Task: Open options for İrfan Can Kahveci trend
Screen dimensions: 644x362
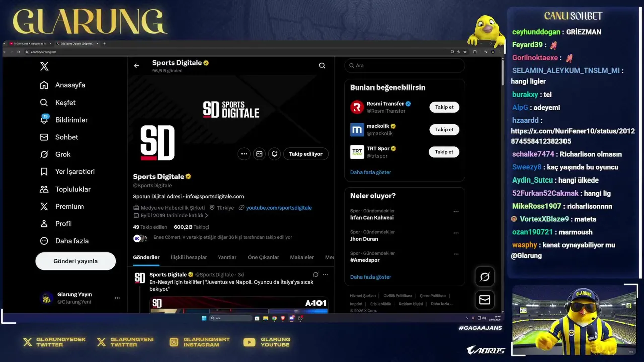Action: [x=456, y=212]
